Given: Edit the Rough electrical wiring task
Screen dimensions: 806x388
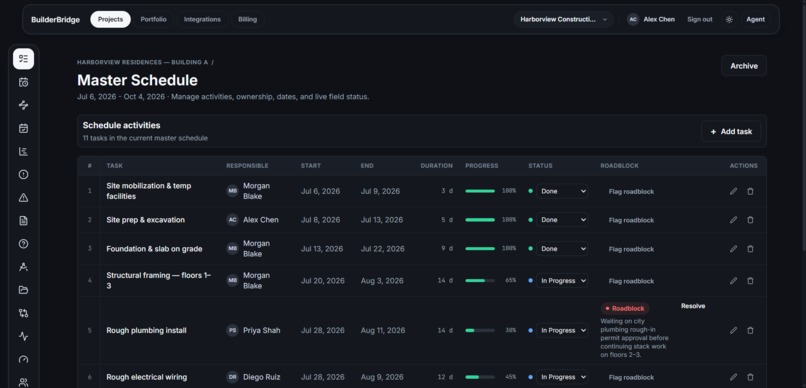Looking at the screenshot, I should (734, 377).
